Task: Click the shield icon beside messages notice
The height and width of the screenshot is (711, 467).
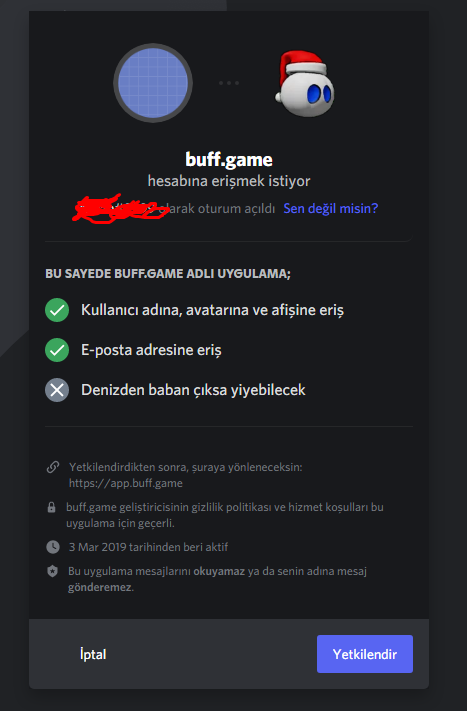Action: 53,571
